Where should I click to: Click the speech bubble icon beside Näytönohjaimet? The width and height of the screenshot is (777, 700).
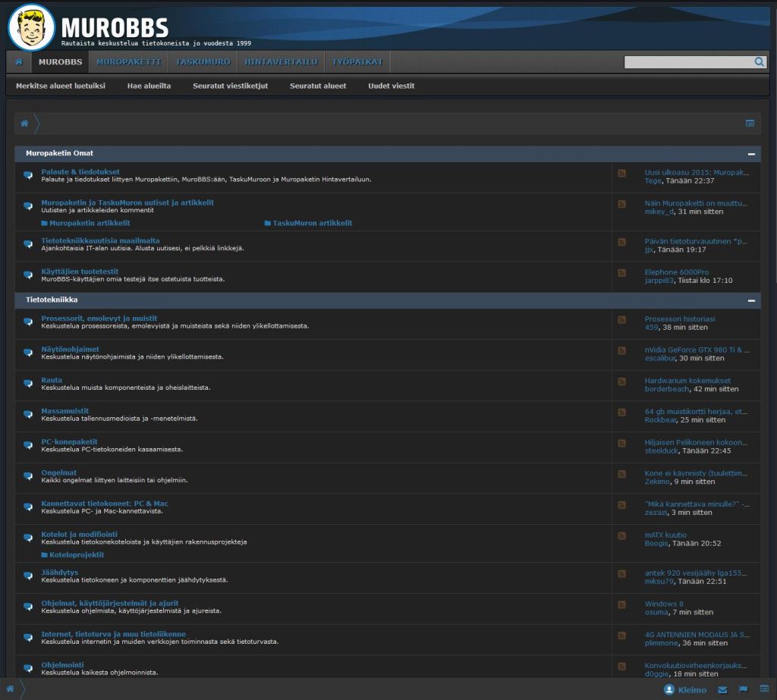click(28, 353)
